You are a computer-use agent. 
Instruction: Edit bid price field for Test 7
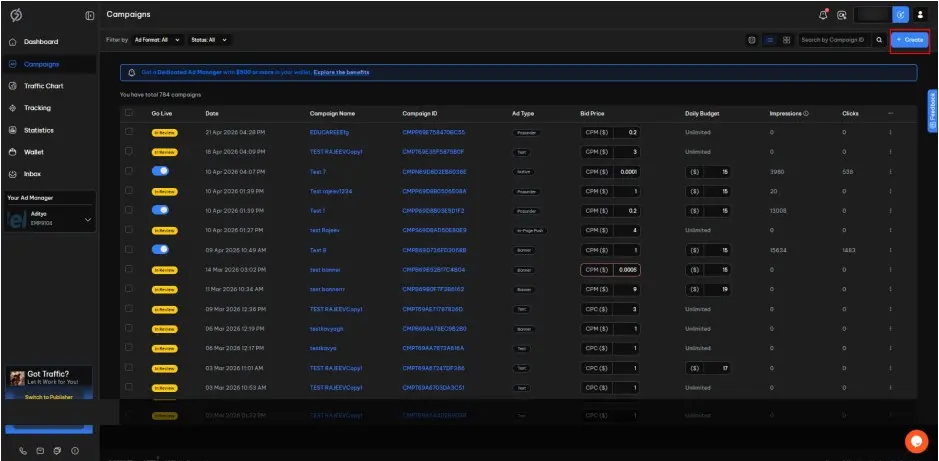pyautogui.click(x=627, y=172)
